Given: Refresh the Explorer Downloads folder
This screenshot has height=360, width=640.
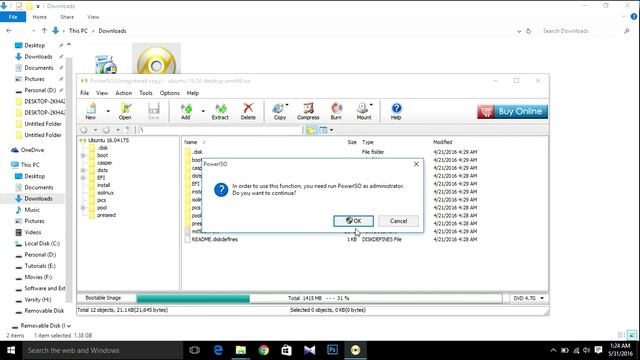Looking at the screenshot, I should 529,31.
